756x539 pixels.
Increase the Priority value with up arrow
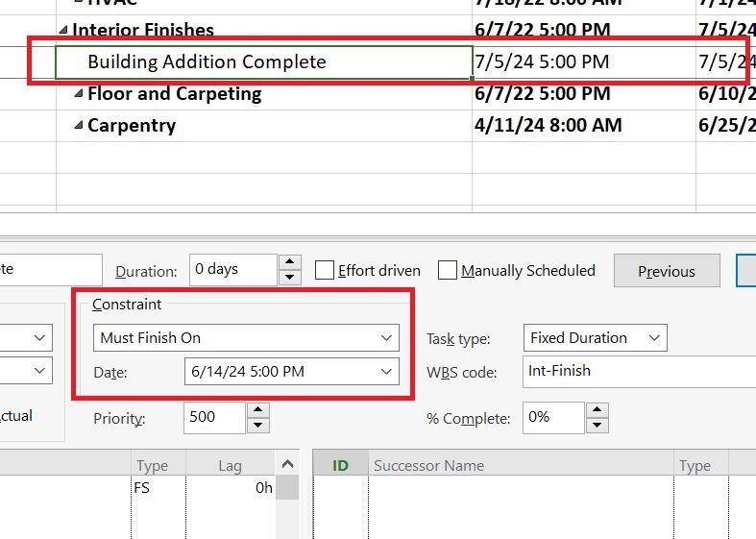[x=258, y=410]
